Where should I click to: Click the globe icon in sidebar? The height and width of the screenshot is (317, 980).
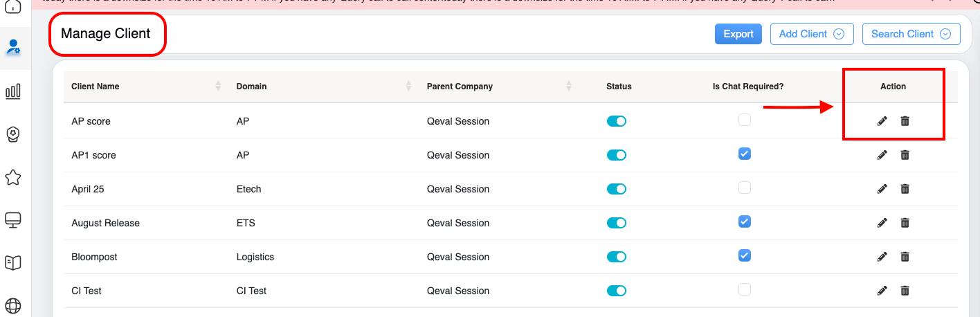(x=13, y=305)
